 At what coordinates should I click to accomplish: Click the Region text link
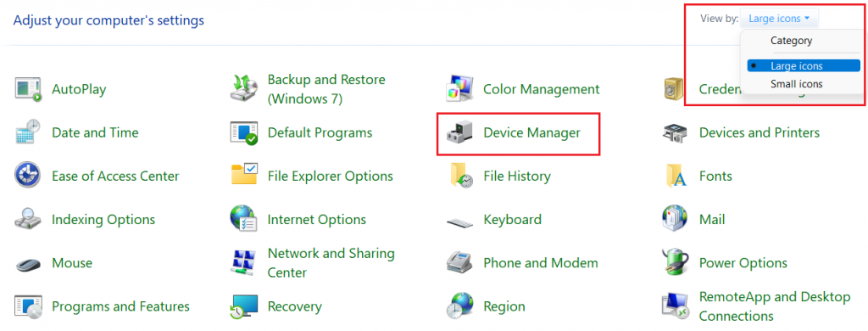click(x=504, y=306)
